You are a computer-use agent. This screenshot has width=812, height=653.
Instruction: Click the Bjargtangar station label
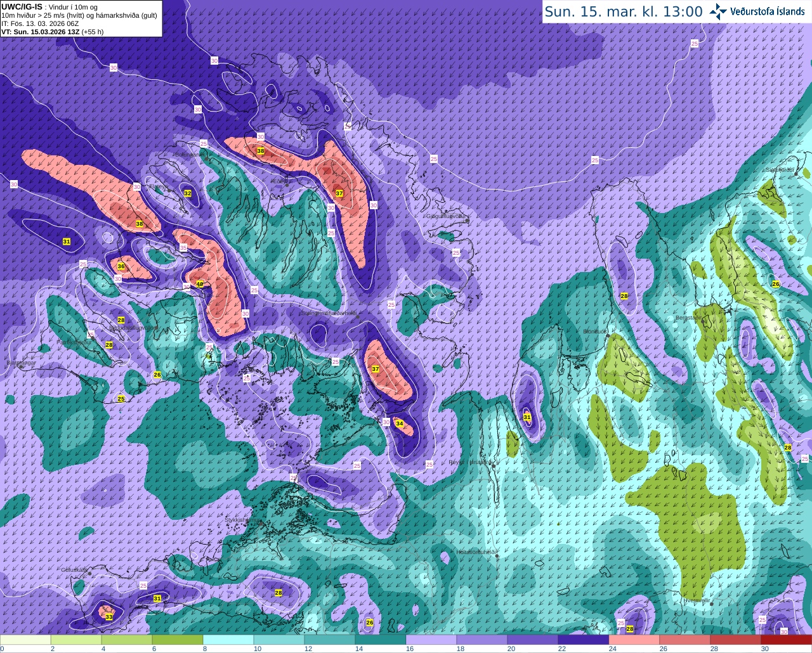(21, 363)
